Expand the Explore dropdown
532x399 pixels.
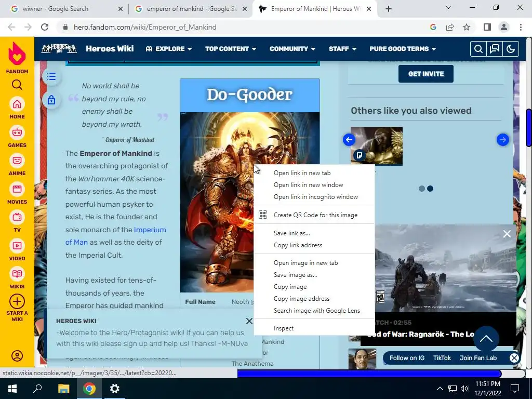(169, 49)
